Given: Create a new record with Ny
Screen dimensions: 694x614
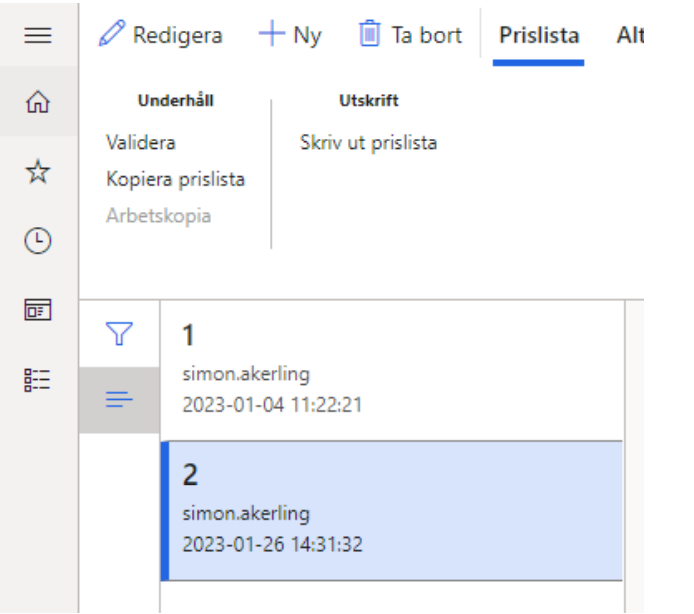Looking at the screenshot, I should coord(290,36).
